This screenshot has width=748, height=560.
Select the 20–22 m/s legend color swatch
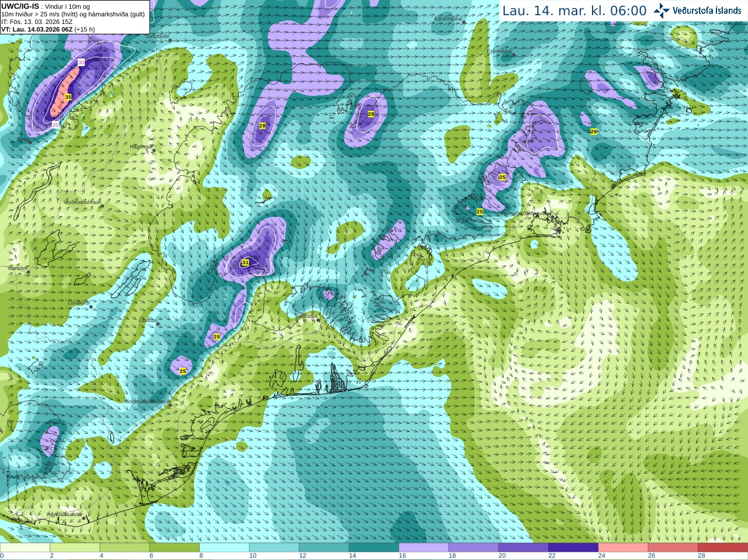click(524, 548)
